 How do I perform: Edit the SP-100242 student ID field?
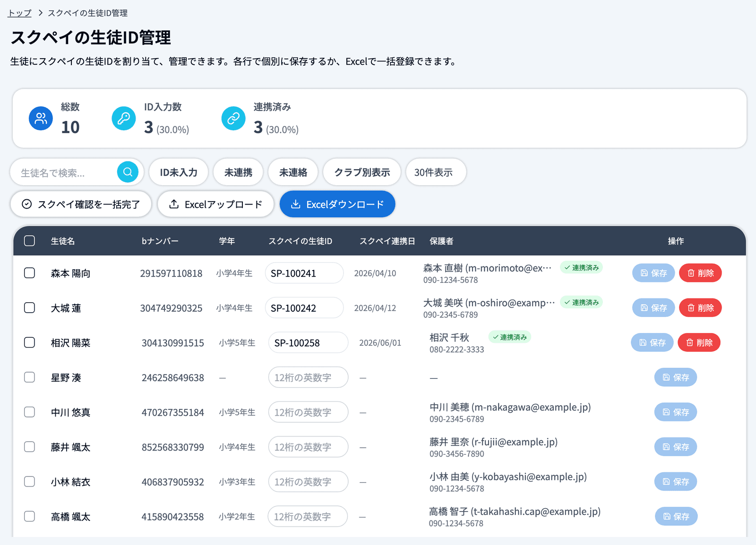[304, 308]
